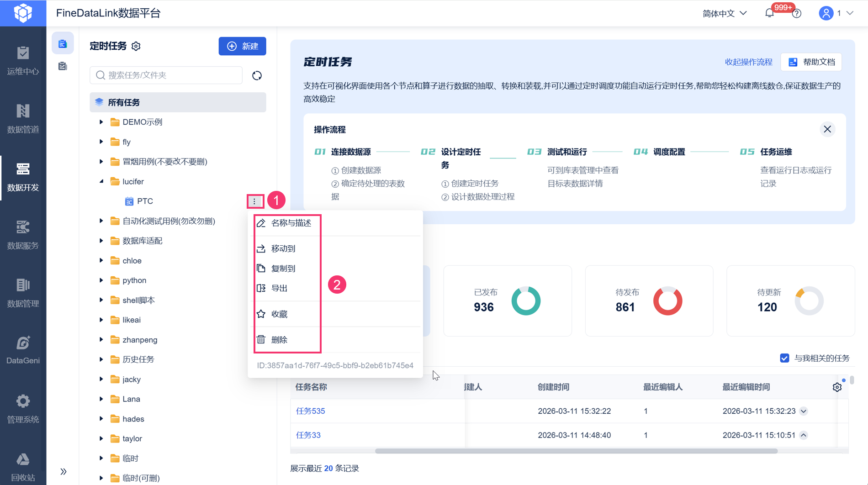The image size is (868, 485).
Task: Click the FineDataLink logo icon
Action: pyautogui.click(x=23, y=13)
